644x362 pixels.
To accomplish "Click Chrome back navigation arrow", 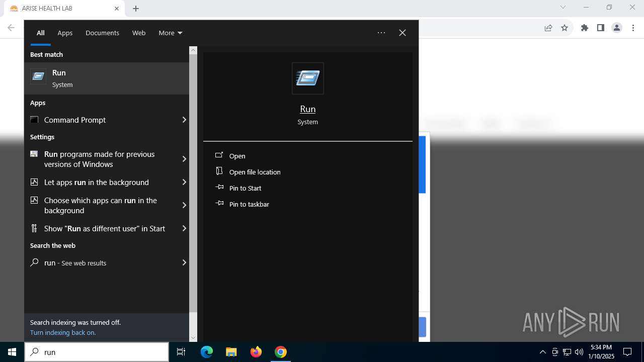I will (x=11, y=28).
